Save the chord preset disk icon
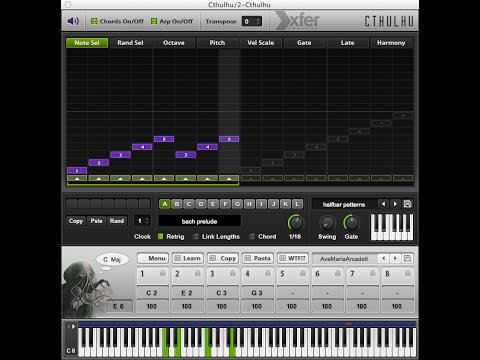 tap(407, 258)
